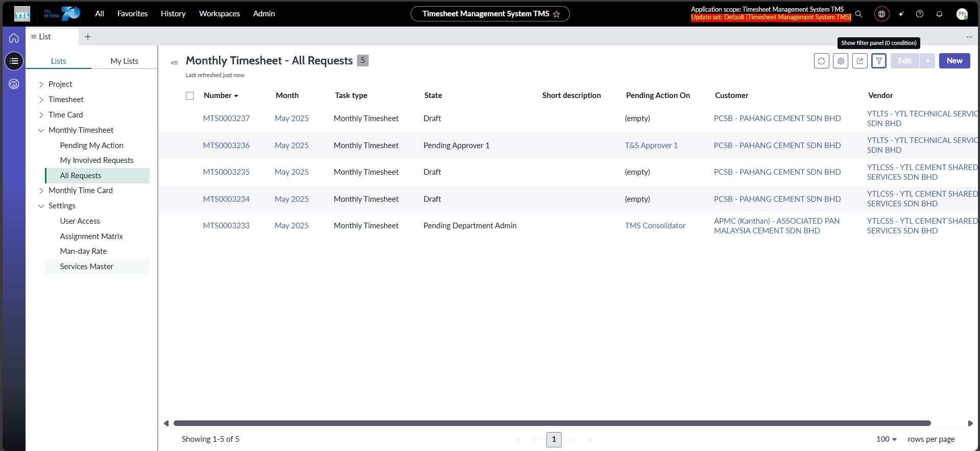Show the filter panel funnel icon
This screenshot has width=980, height=451.
[x=879, y=61]
